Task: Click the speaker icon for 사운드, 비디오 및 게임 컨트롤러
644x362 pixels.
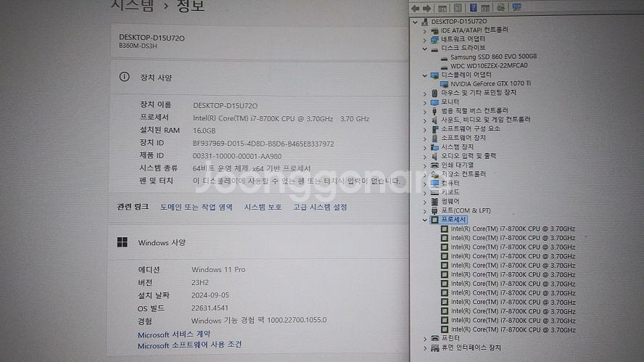Action: tap(434, 120)
